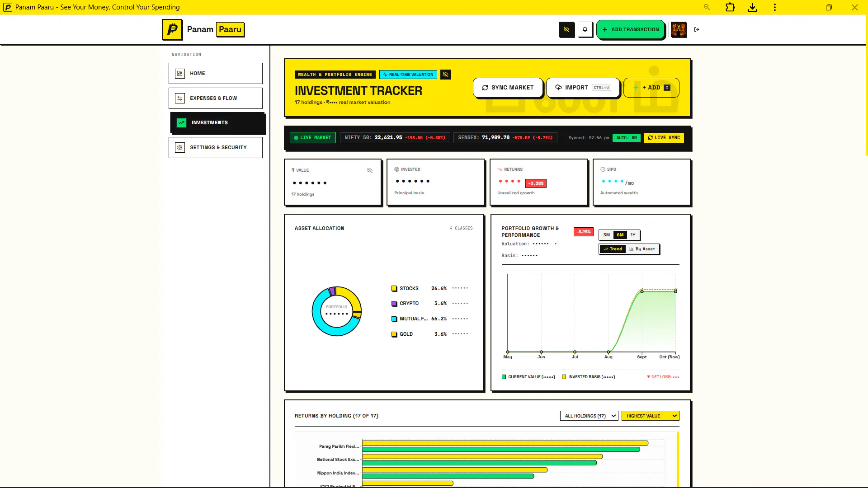Click the Add Transaction button
The width and height of the screenshot is (868, 488).
[631, 29]
